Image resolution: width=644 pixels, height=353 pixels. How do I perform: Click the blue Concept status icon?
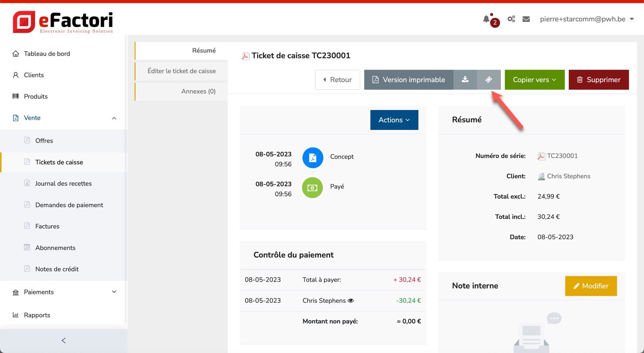click(312, 158)
